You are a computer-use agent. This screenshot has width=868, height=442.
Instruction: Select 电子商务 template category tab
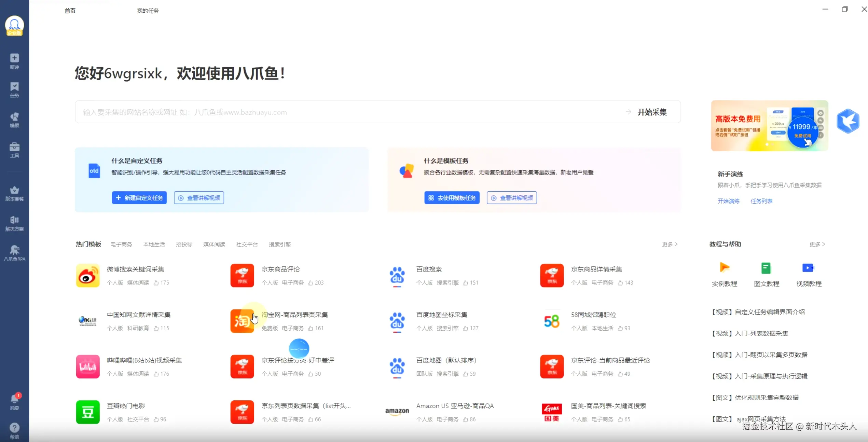121,245
